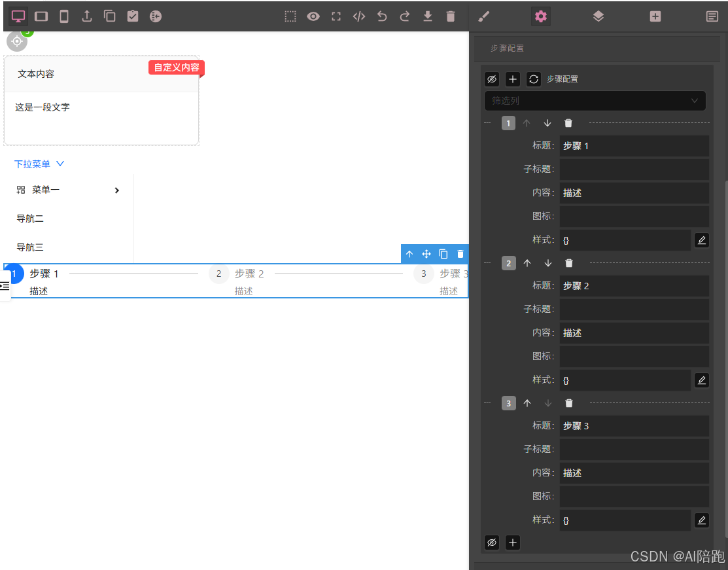Toggle the dashed selection outline icon
The height and width of the screenshot is (570, 728).
[x=290, y=16]
